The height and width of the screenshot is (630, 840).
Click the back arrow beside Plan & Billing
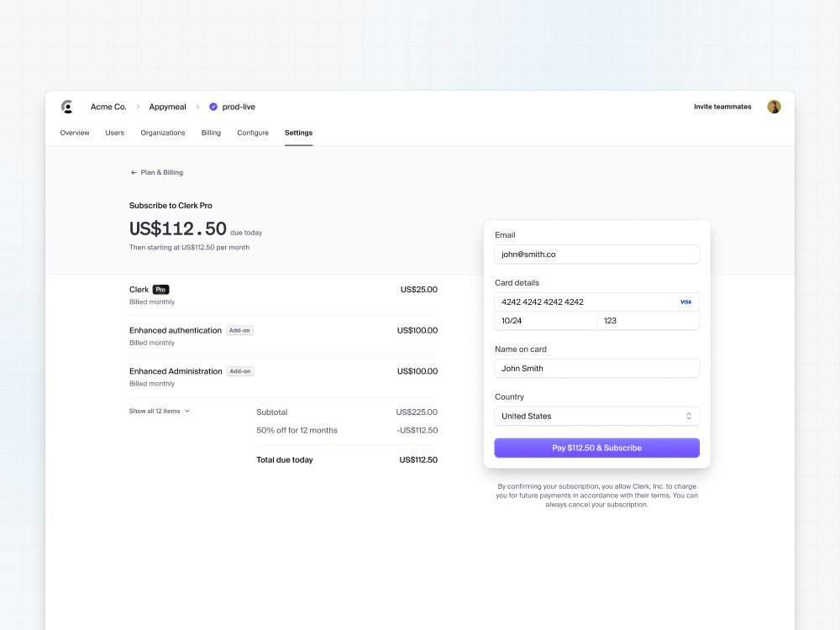[134, 172]
